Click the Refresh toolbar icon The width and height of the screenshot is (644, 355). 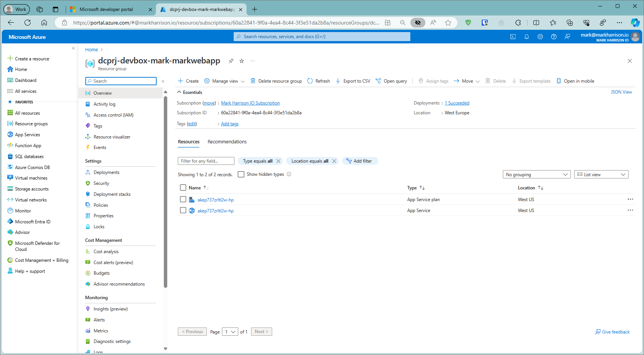[x=310, y=81]
